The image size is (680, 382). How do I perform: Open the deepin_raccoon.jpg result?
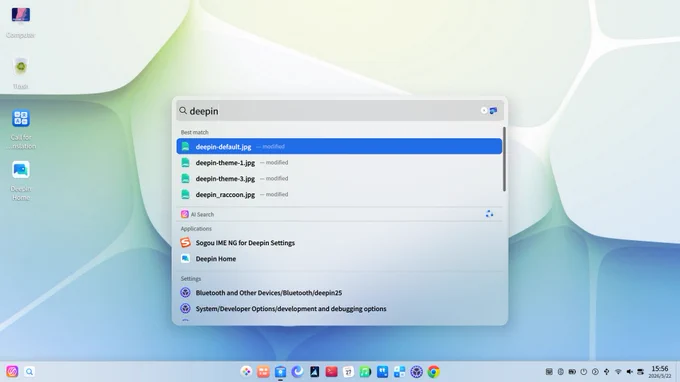(x=339, y=195)
